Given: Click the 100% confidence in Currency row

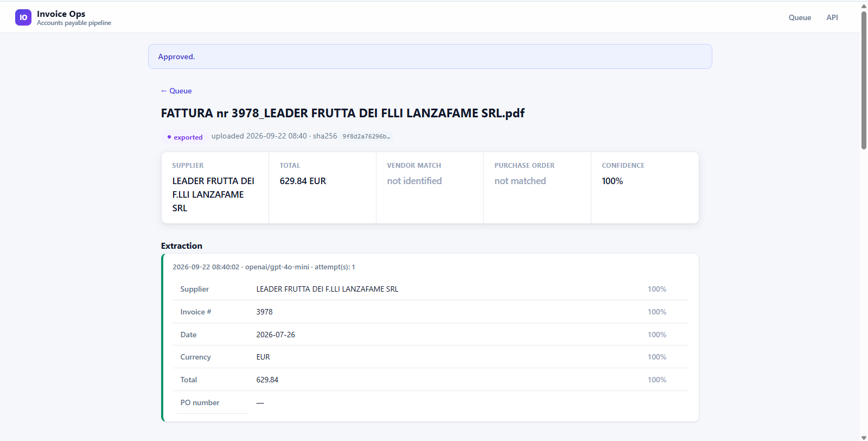Looking at the screenshot, I should 657,357.
